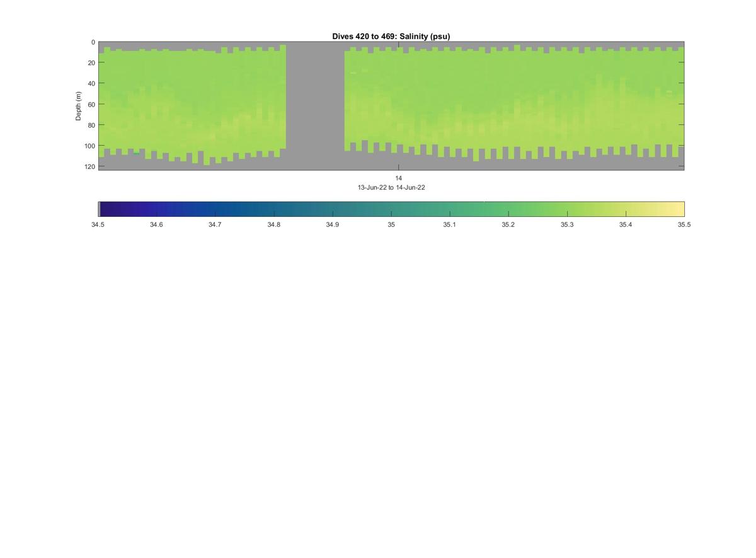Click the depth tick label '40'
Viewport: 756px width, 558px height.
point(91,84)
